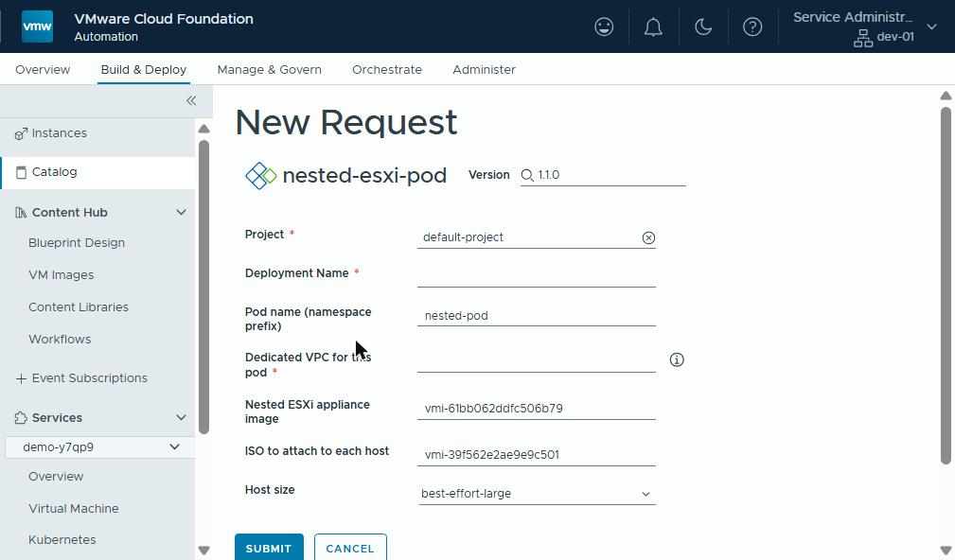Click the Content Hub library icon
This screenshot has width=955, height=560.
pyautogui.click(x=21, y=213)
